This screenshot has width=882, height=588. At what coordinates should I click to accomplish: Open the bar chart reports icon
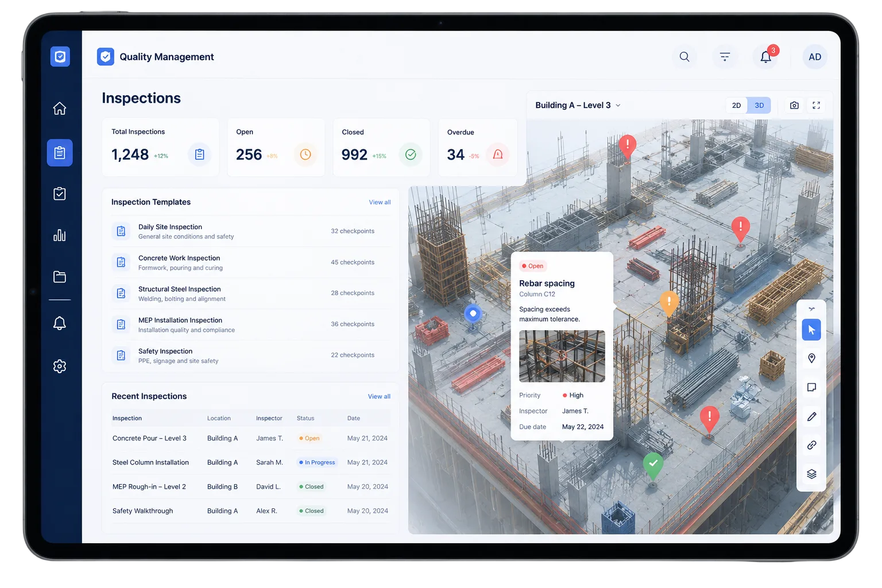[60, 235]
